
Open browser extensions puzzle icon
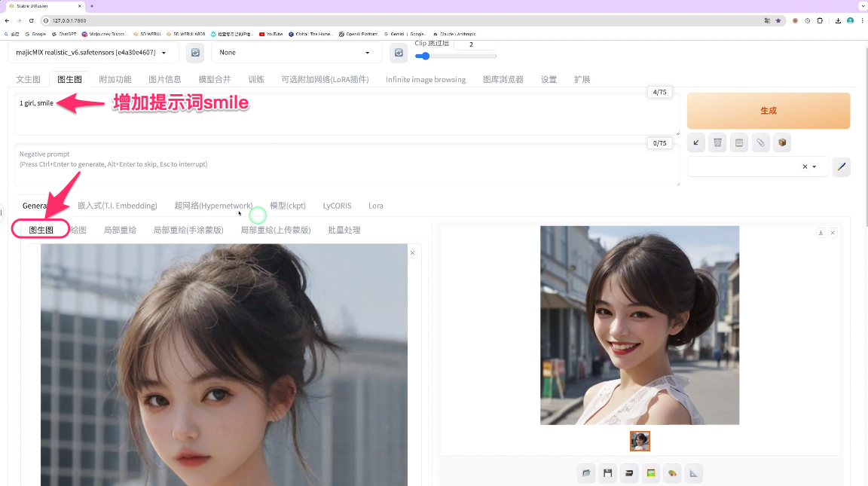(820, 20)
